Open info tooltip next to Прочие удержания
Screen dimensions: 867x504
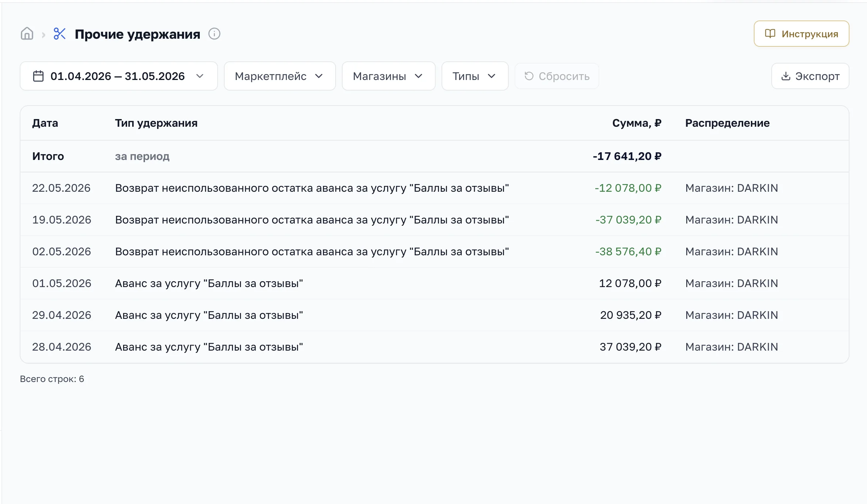214,34
